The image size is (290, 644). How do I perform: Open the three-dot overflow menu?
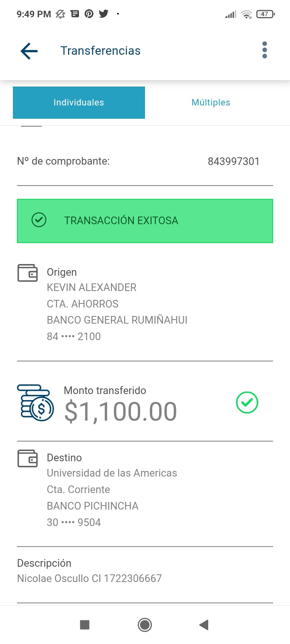(x=264, y=50)
